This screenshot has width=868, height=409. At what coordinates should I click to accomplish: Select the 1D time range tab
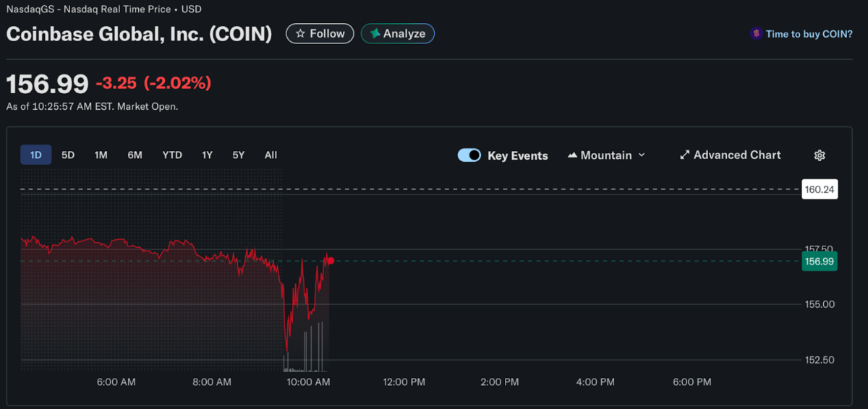click(36, 155)
